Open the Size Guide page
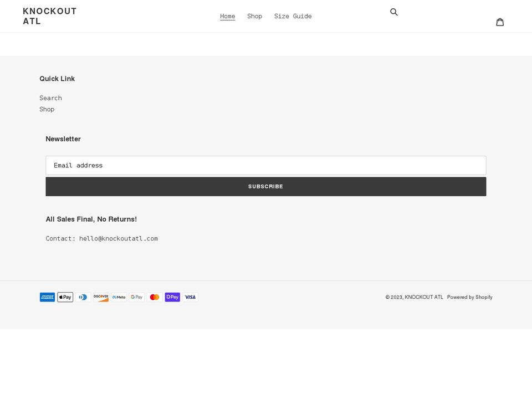The height and width of the screenshot is (399, 532). (293, 16)
